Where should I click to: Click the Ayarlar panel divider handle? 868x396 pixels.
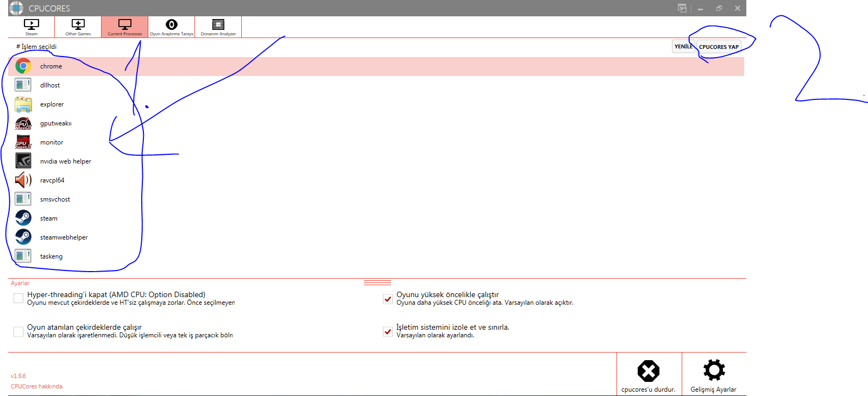[378, 282]
